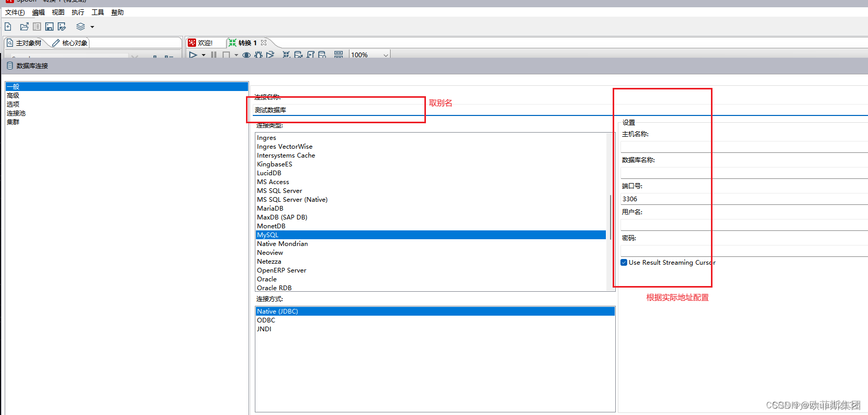Screen dimensions: 868x415
Task: Select the 高级 settings category
Action: click(x=13, y=96)
